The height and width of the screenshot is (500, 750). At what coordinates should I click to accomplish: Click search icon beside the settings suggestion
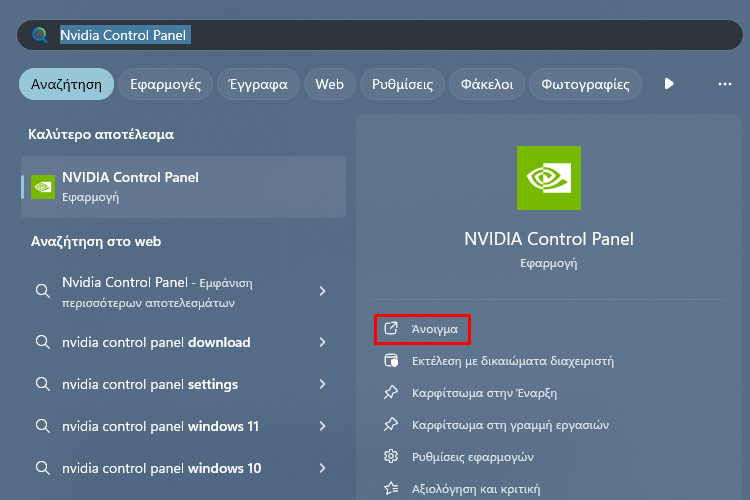pos(43,384)
